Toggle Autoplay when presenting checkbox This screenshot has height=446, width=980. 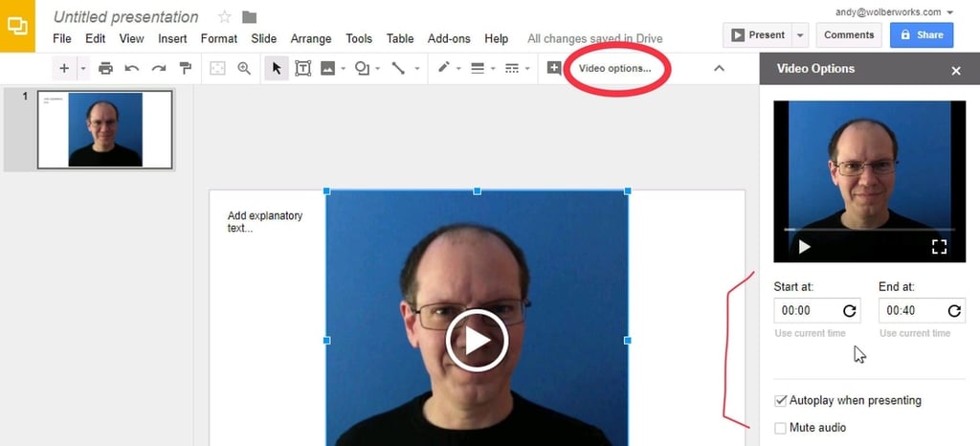click(x=780, y=400)
